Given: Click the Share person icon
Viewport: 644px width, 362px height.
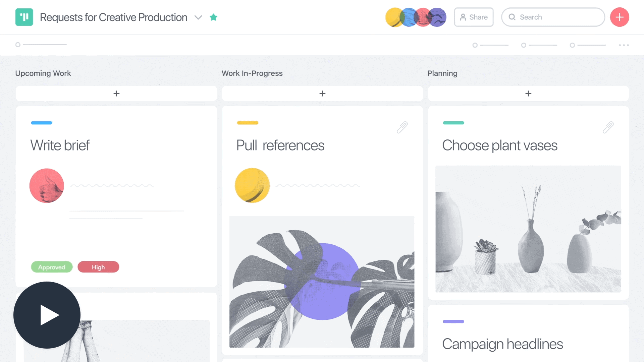Looking at the screenshot, I should [x=463, y=17].
